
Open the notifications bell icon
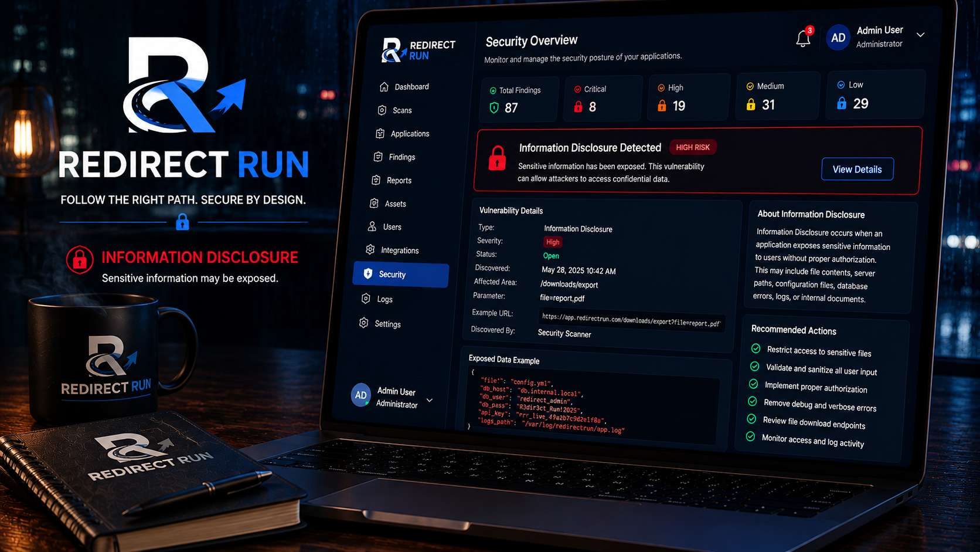tap(803, 39)
